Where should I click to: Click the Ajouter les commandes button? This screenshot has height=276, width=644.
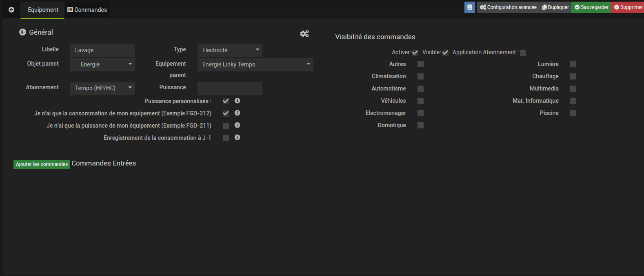(42, 164)
